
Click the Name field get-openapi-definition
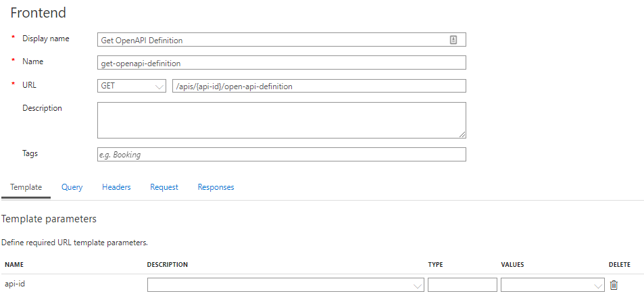(282, 63)
